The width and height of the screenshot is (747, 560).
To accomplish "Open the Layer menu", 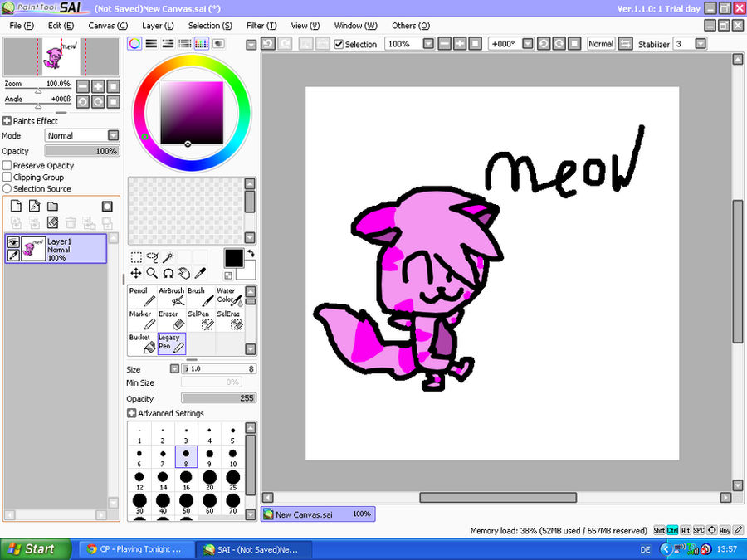I will pos(158,26).
